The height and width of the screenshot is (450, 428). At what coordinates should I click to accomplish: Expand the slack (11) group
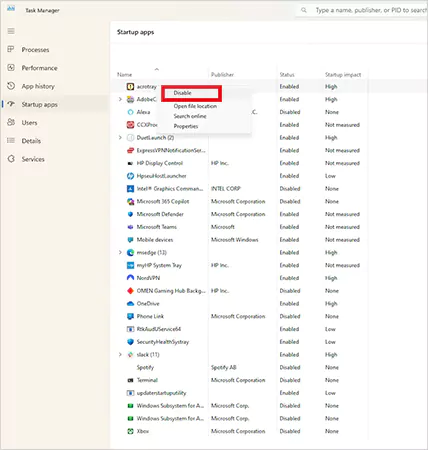[x=120, y=355]
